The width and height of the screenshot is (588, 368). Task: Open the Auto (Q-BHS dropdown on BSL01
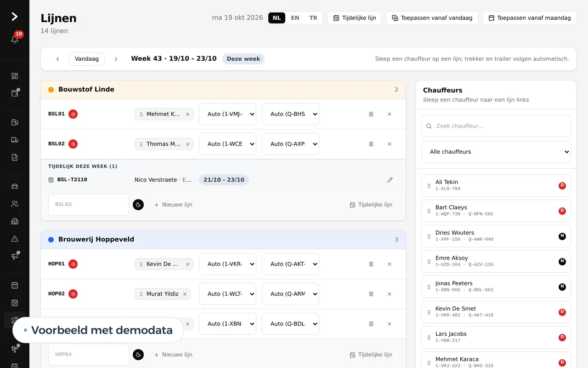[x=290, y=114]
